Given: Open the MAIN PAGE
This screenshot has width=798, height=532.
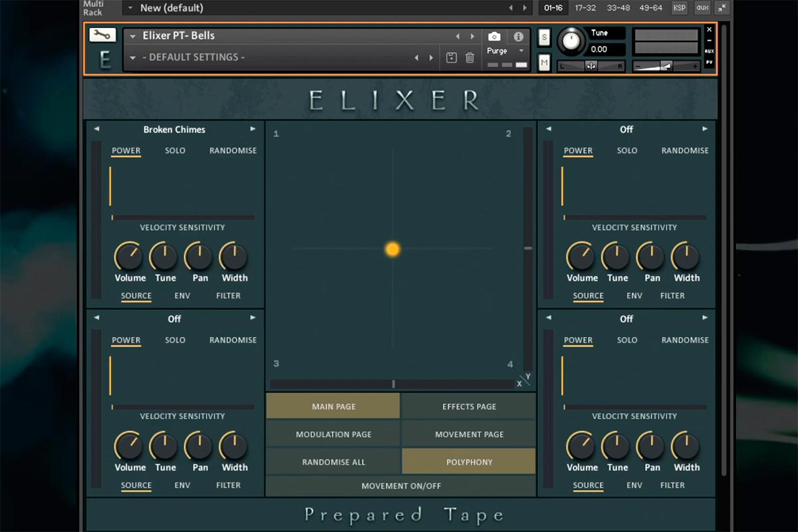Looking at the screenshot, I should point(333,406).
